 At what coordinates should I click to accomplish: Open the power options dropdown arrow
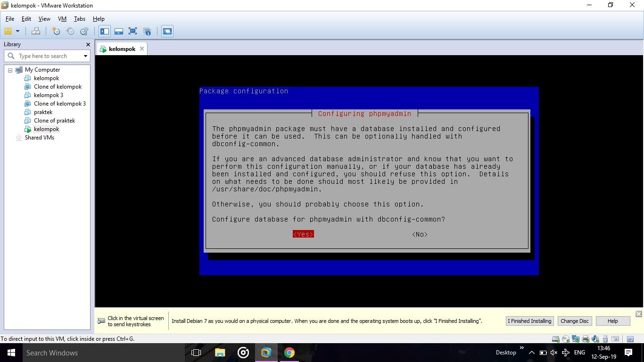(17, 31)
